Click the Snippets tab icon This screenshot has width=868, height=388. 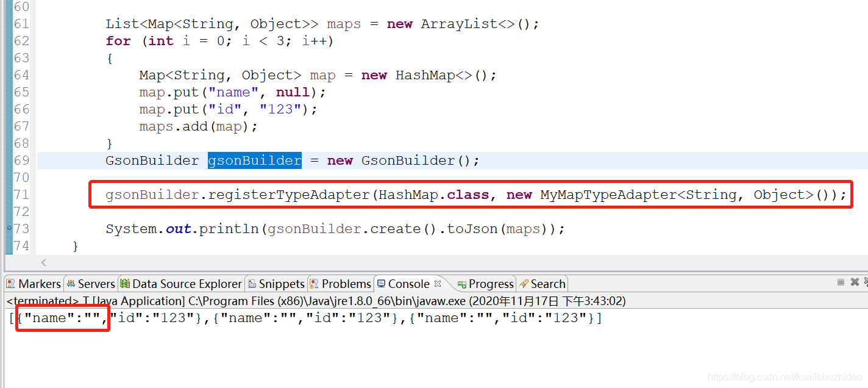252,284
